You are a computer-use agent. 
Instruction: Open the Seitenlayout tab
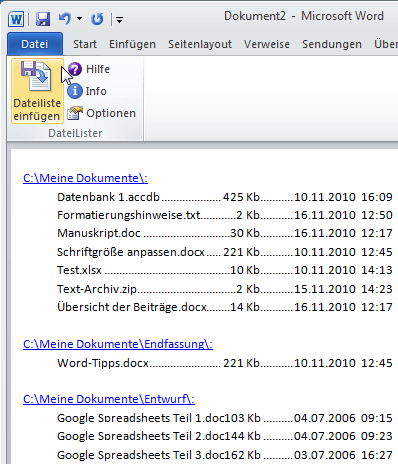[x=200, y=44]
